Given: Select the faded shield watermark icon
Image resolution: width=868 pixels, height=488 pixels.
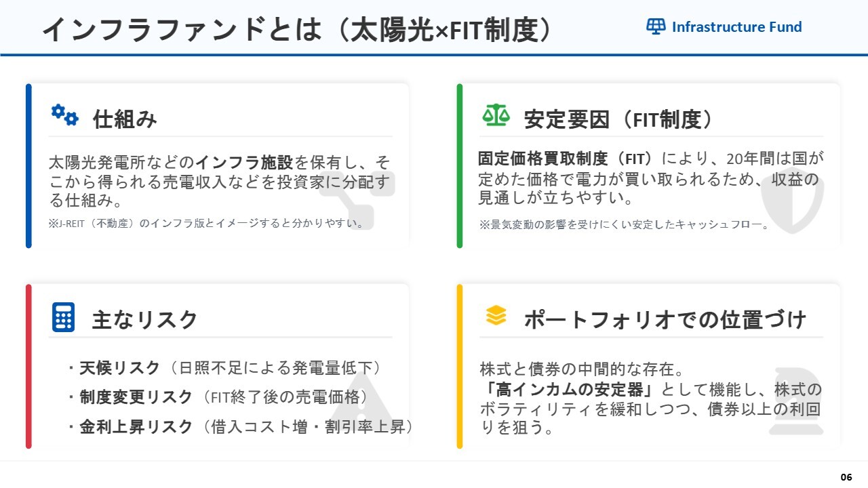Looking at the screenshot, I should pos(791,199).
